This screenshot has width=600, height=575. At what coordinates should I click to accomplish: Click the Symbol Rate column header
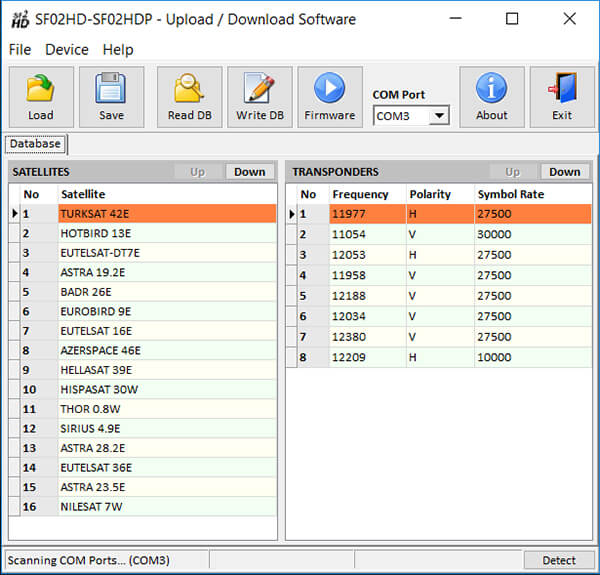click(x=510, y=194)
